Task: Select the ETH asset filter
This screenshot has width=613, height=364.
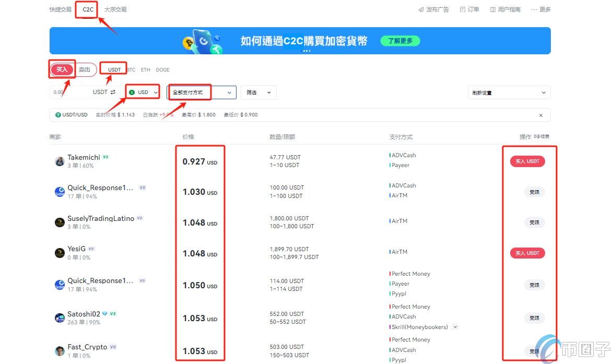Action: coord(145,69)
